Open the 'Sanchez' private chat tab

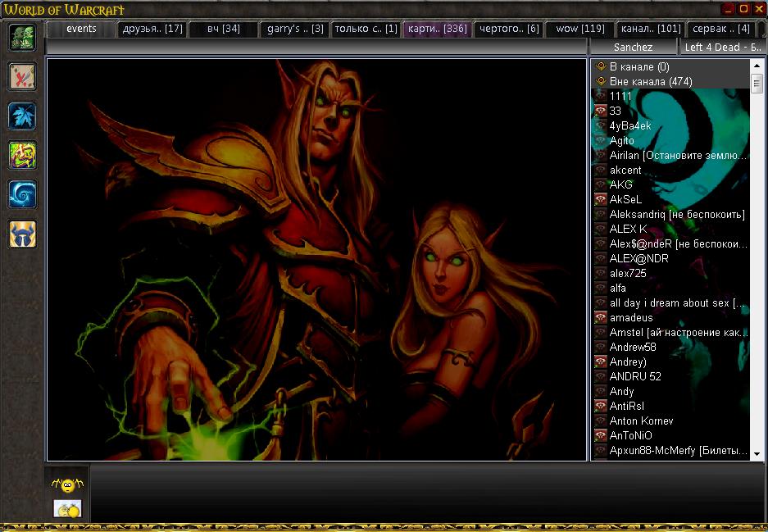coord(633,48)
